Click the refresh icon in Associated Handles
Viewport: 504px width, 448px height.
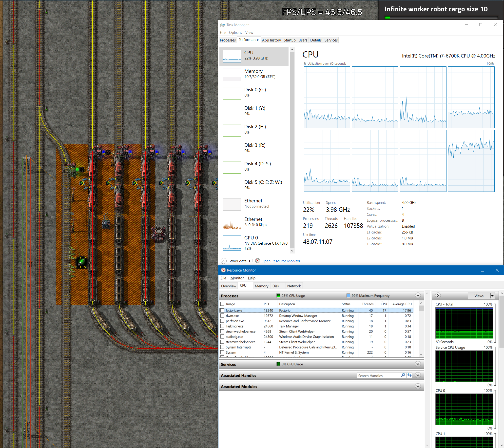(x=409, y=375)
